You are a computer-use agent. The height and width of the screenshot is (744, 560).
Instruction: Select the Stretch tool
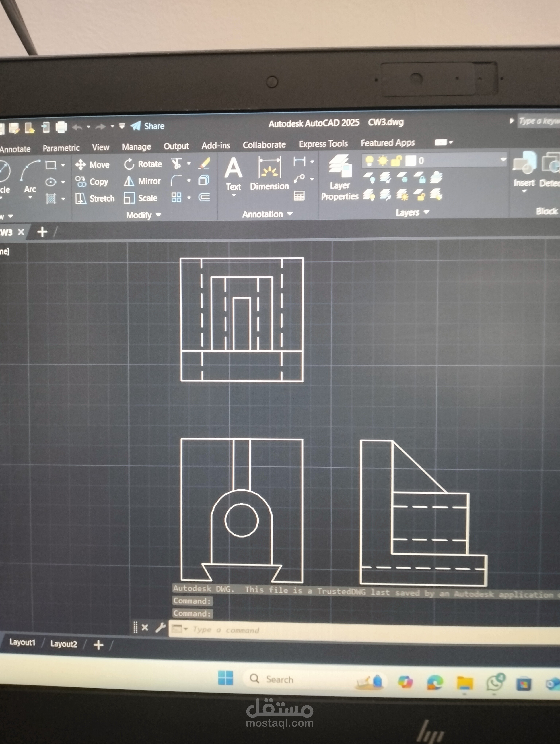click(x=95, y=198)
